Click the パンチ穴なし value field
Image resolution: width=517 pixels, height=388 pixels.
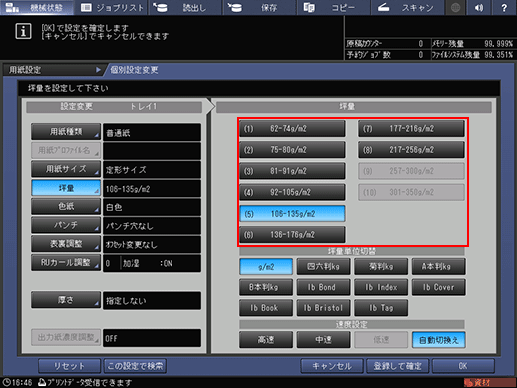coord(152,226)
